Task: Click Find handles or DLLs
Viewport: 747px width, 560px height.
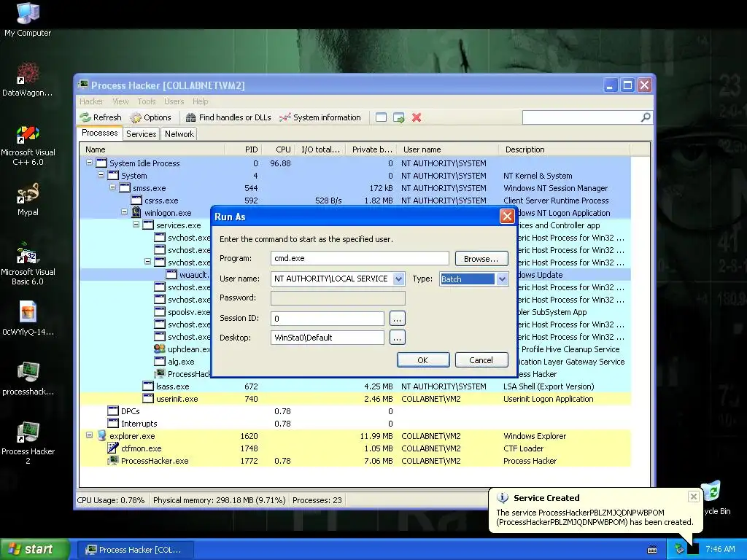Action: coord(228,117)
